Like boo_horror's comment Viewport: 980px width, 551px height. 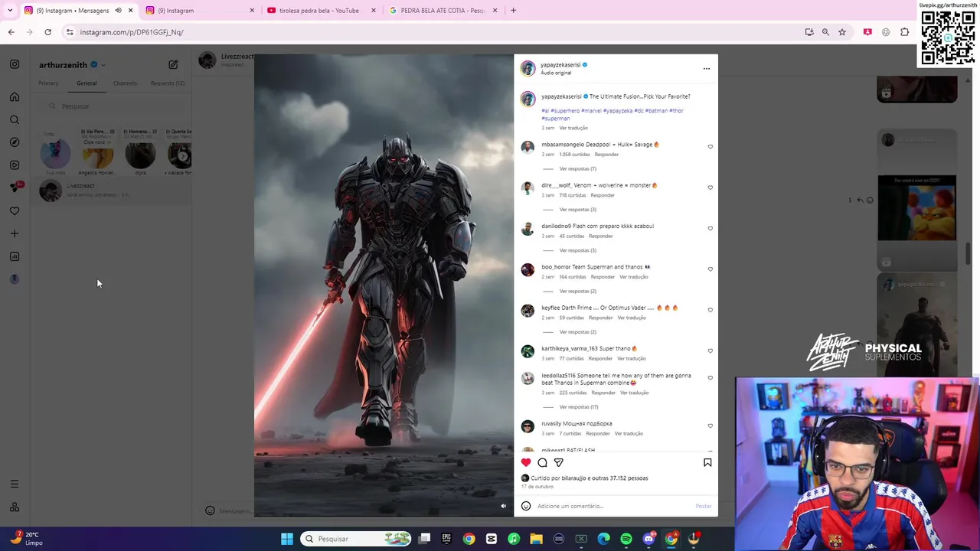710,269
